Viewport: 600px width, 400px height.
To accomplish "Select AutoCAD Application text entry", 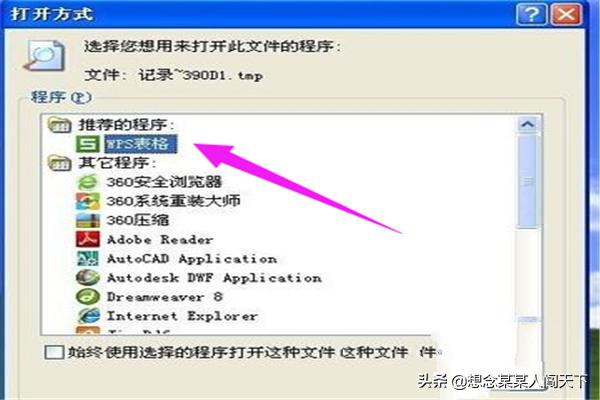I will point(192,259).
